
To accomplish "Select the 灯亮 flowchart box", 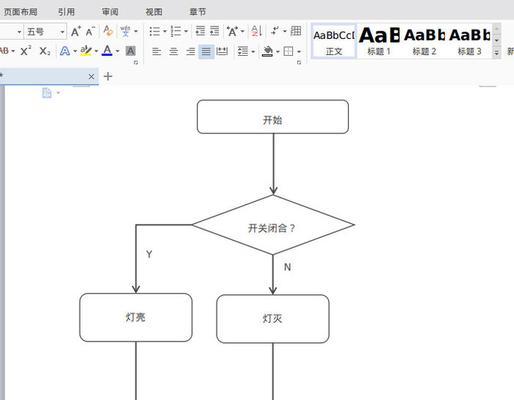I will click(x=136, y=317).
